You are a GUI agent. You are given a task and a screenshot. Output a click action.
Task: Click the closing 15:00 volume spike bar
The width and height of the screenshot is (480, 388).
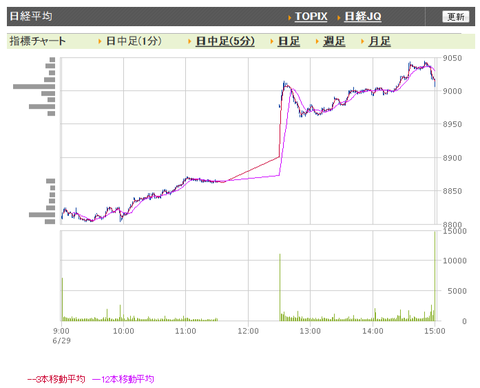tap(435, 276)
